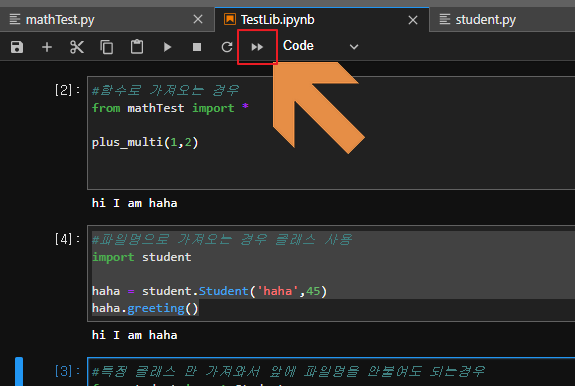Open the Code cell type dropdown
Viewport: 575px width, 386px height.
coord(321,46)
